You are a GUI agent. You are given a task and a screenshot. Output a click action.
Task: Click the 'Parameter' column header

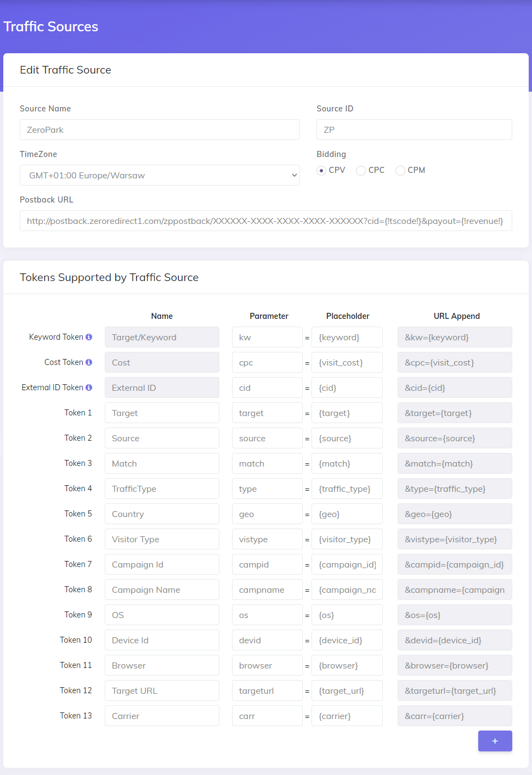click(269, 316)
